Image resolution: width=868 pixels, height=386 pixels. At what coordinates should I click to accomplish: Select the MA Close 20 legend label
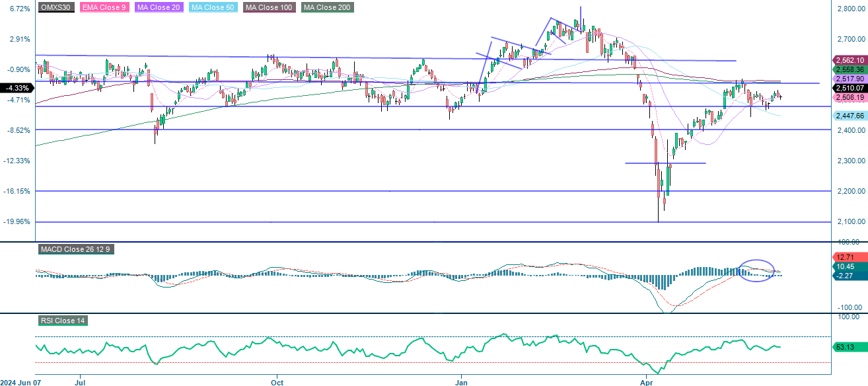click(159, 7)
